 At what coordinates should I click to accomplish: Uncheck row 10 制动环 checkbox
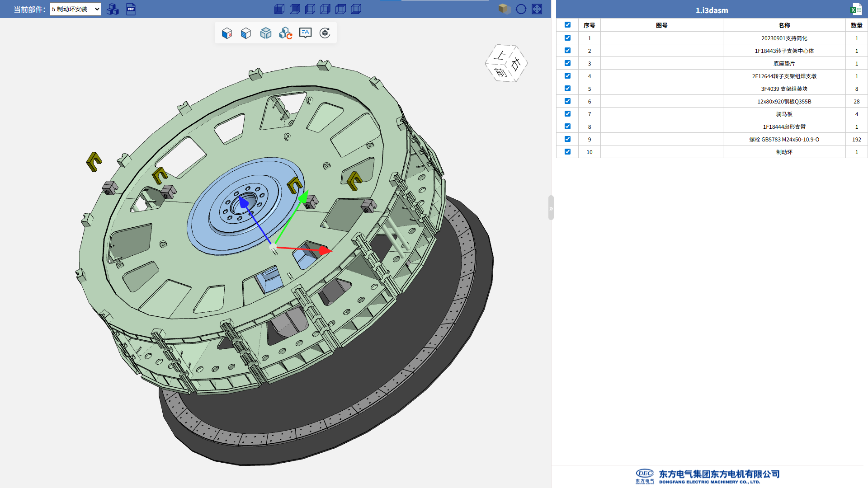(567, 152)
